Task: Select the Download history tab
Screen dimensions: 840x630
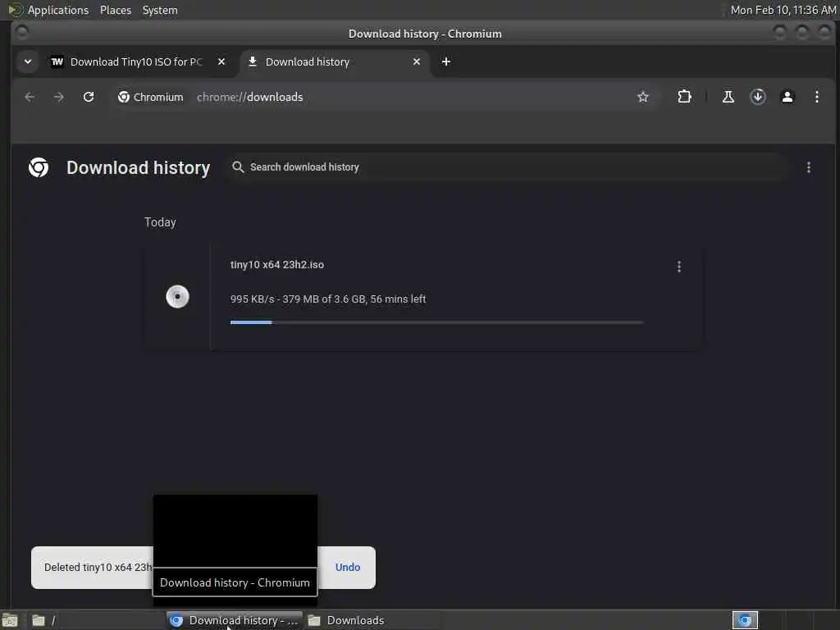Action: click(x=335, y=62)
